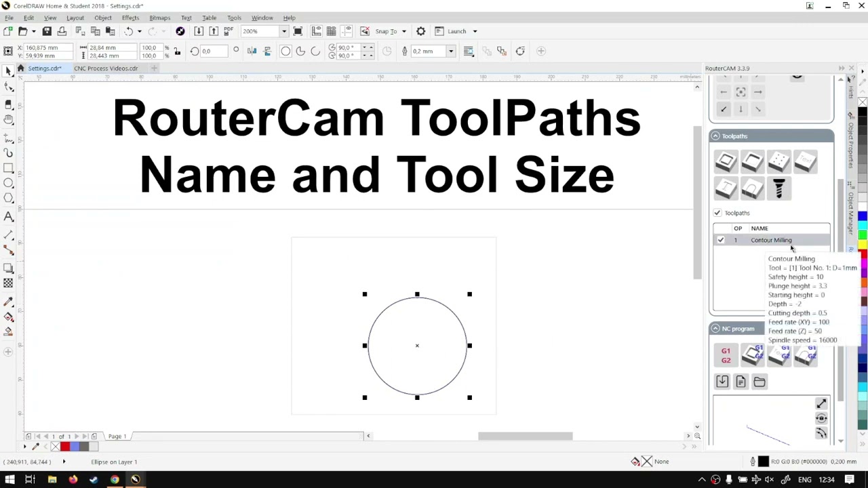Click the Undo arrow icon

point(128,31)
